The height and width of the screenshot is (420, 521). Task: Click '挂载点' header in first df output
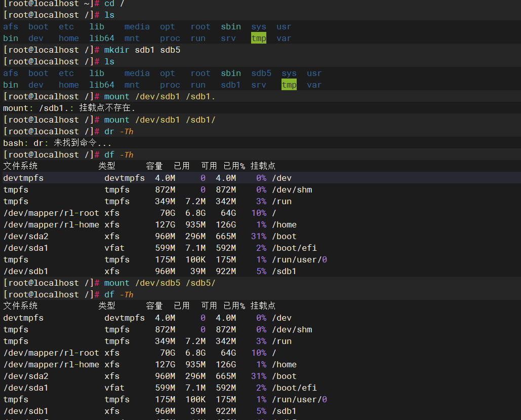(263, 166)
